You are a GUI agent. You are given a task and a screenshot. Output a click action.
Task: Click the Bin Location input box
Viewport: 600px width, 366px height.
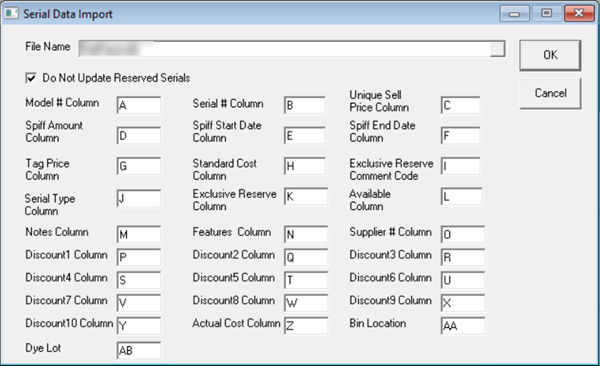pyautogui.click(x=463, y=325)
